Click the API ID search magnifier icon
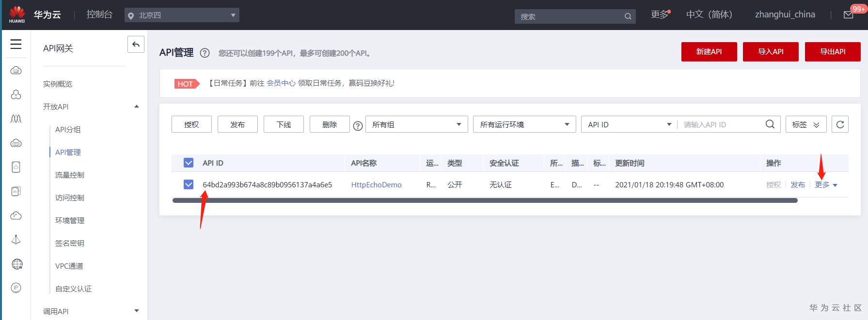The height and width of the screenshot is (320, 868). click(x=770, y=124)
